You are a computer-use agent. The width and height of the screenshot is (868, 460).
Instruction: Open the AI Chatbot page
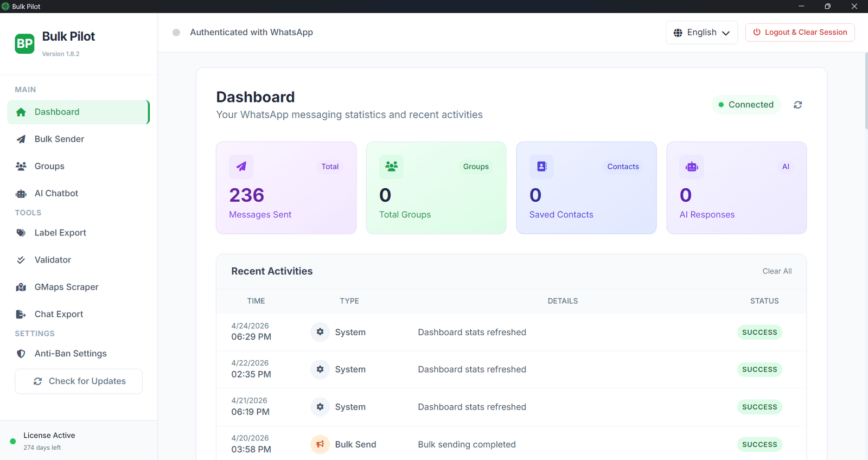pyautogui.click(x=56, y=193)
